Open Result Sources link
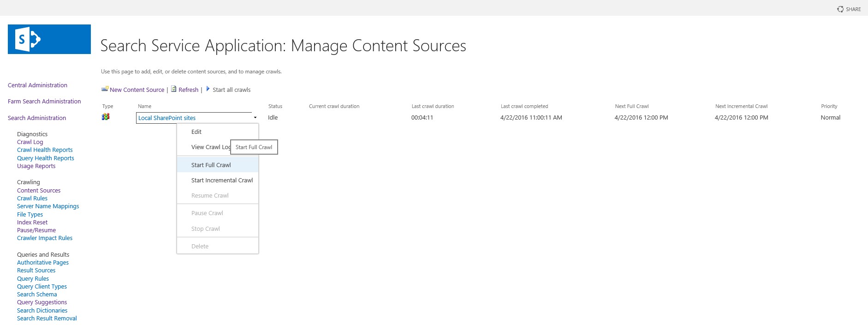Image resolution: width=868 pixels, height=325 pixels. [x=36, y=271]
